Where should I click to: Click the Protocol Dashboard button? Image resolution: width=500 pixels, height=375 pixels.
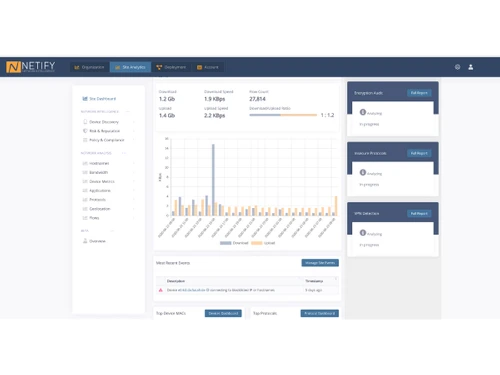[x=320, y=313]
